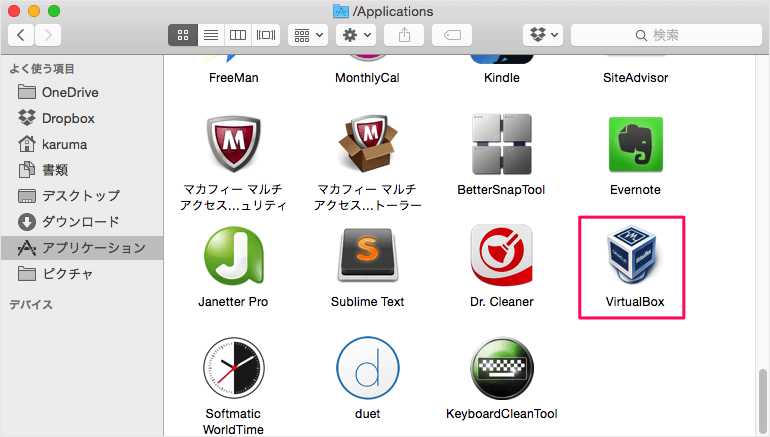This screenshot has height=437, width=770.
Task: Click the MonthlyCal app label
Action: tap(367, 78)
